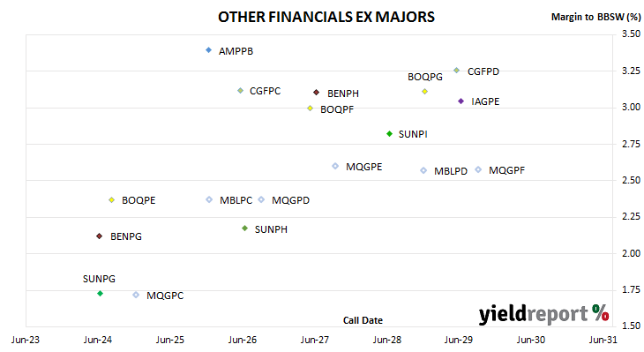Click the chart title Other Financials Ex Majors

click(x=326, y=17)
